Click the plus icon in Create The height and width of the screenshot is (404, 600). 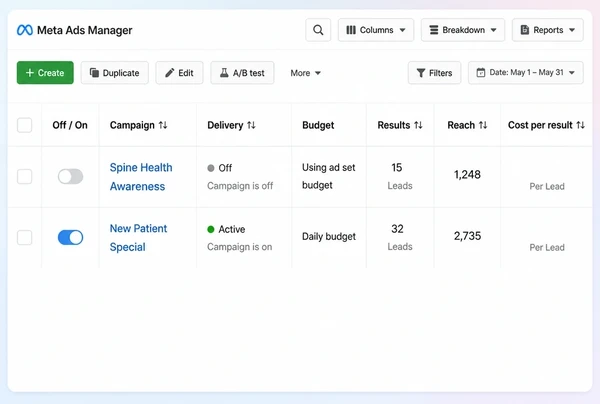30,73
